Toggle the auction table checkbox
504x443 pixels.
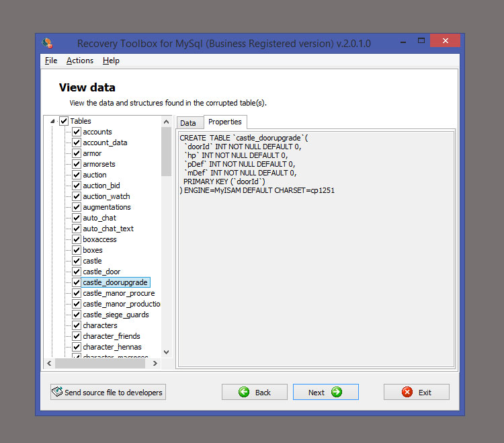click(x=77, y=175)
